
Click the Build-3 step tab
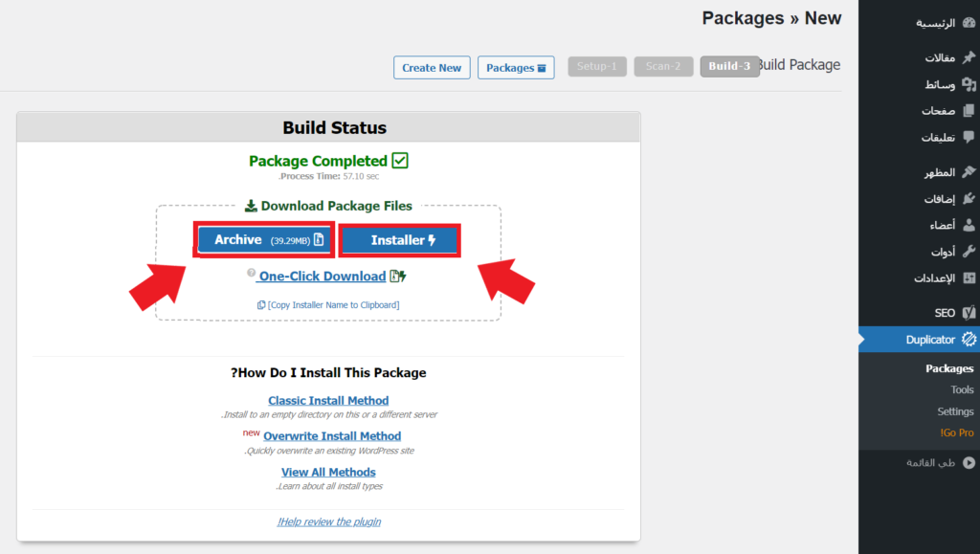[729, 66]
